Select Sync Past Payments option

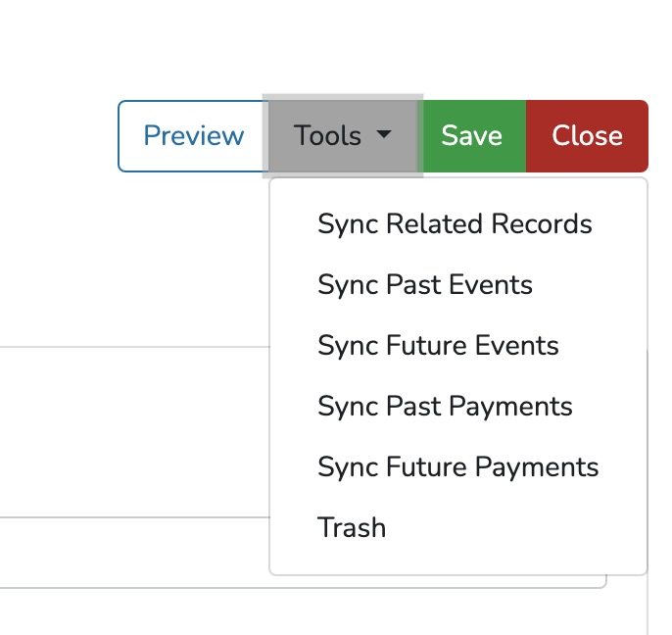458,406
